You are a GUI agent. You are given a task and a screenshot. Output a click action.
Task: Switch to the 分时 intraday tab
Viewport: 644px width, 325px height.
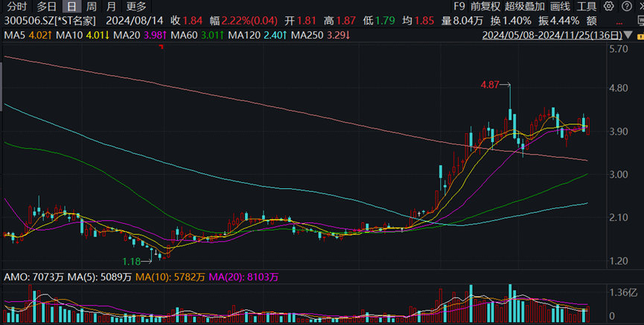click(x=16, y=6)
